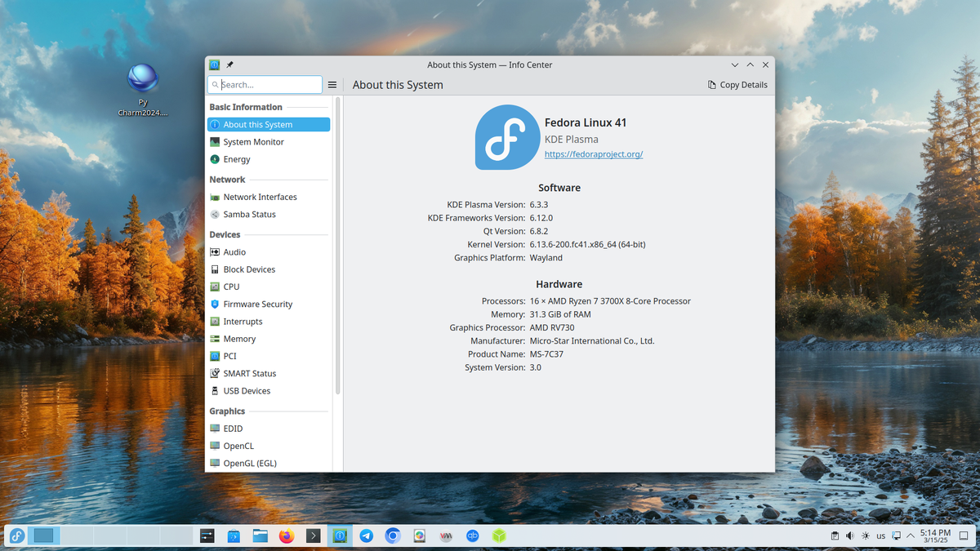Screen dimensions: 980x551
Task: Open brightness settings tray icon
Action: 866,536
